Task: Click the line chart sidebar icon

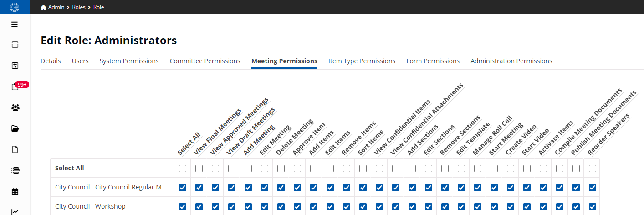Action: click(x=15, y=211)
